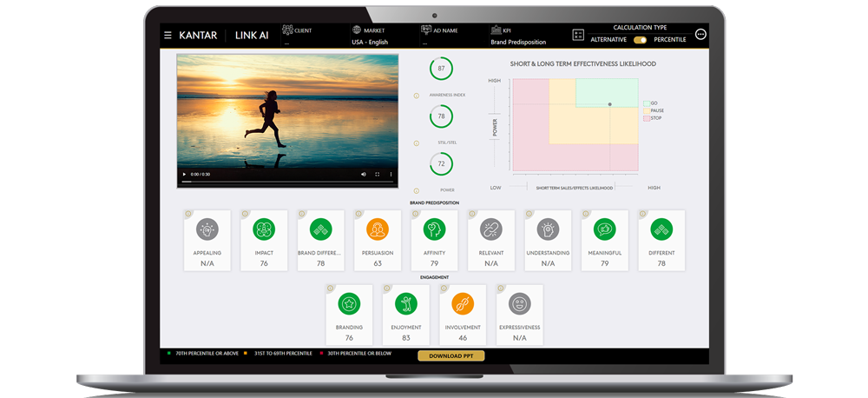Click the KANTAR logo
868x398 pixels.
197,36
